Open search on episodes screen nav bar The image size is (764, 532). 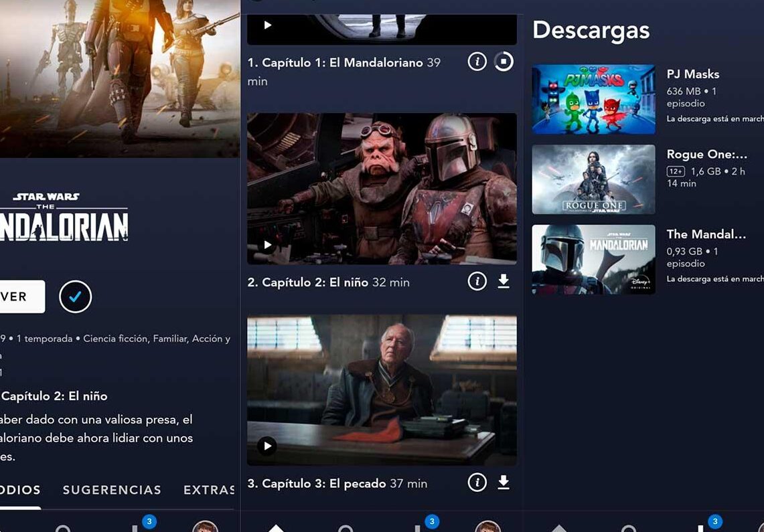pos(346,528)
